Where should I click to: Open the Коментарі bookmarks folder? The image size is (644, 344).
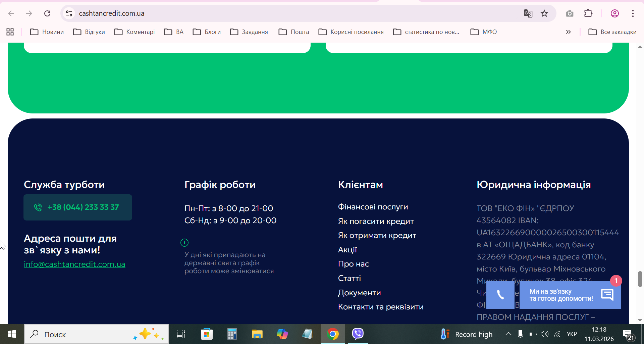click(135, 32)
